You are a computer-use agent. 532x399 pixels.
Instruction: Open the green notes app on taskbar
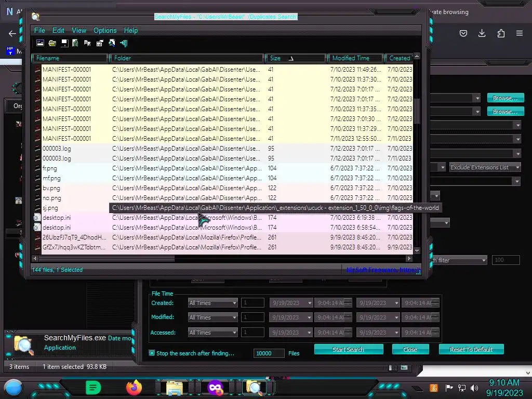(94, 388)
